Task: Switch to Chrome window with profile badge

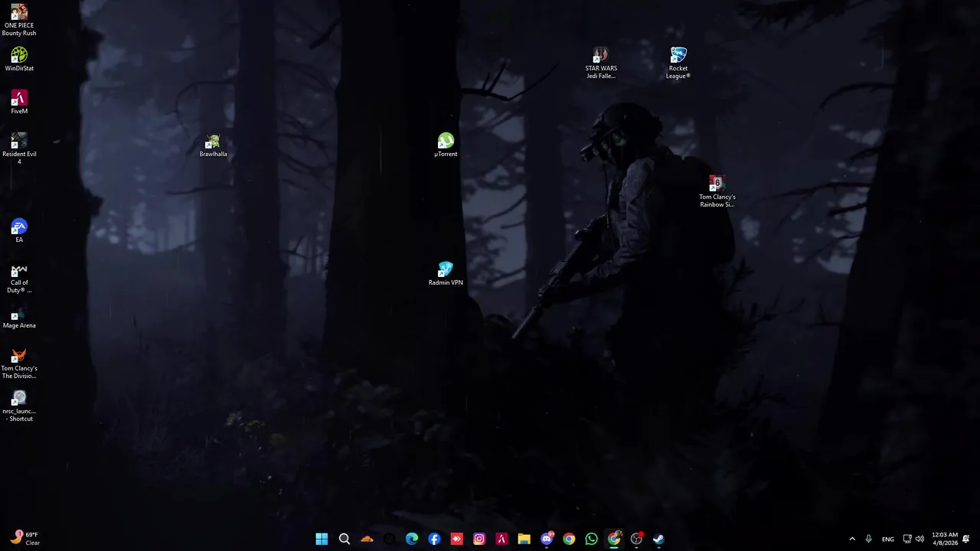Action: [x=614, y=539]
